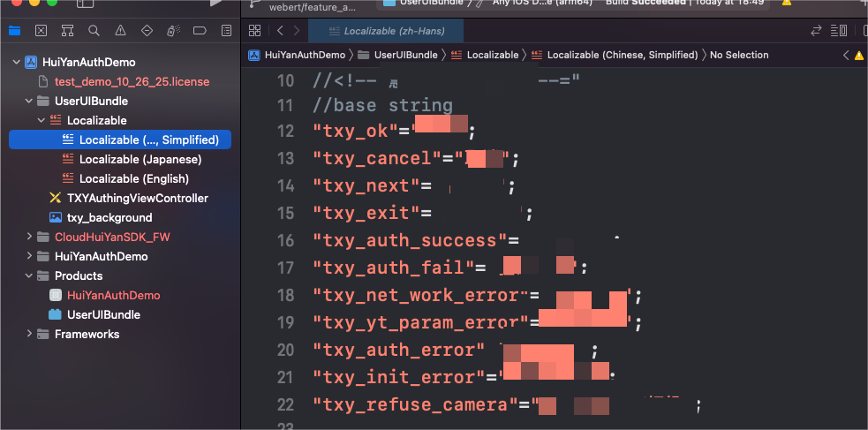
Task: Click the "txy_exit" key text
Action: point(366,213)
